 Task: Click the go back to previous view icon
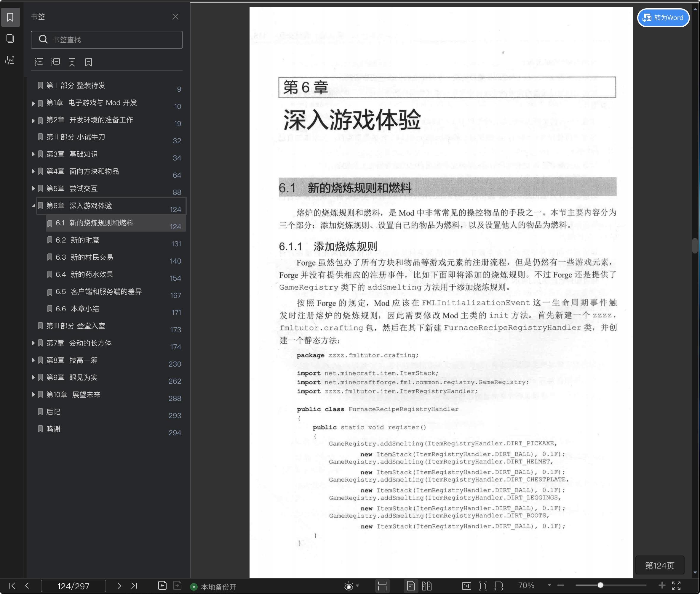pos(162,586)
